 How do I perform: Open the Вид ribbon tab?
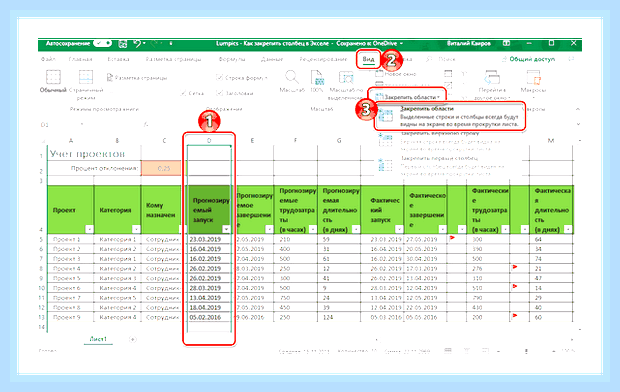tap(368, 59)
